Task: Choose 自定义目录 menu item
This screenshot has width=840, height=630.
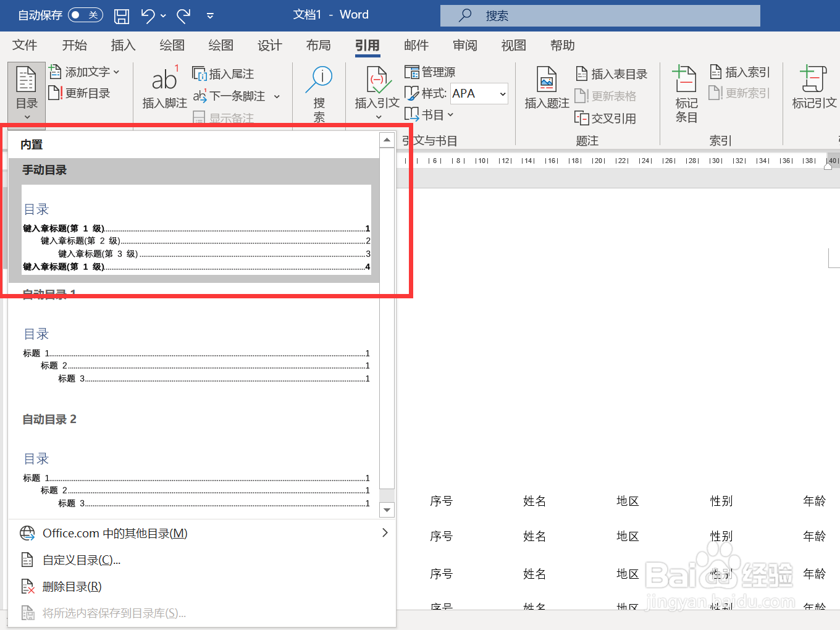Action: click(x=202, y=560)
